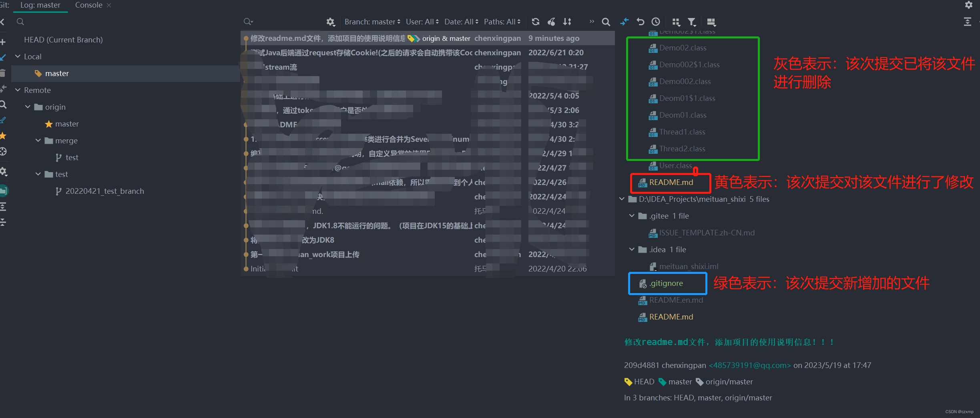Switch to the Log: master tab

[x=40, y=5]
